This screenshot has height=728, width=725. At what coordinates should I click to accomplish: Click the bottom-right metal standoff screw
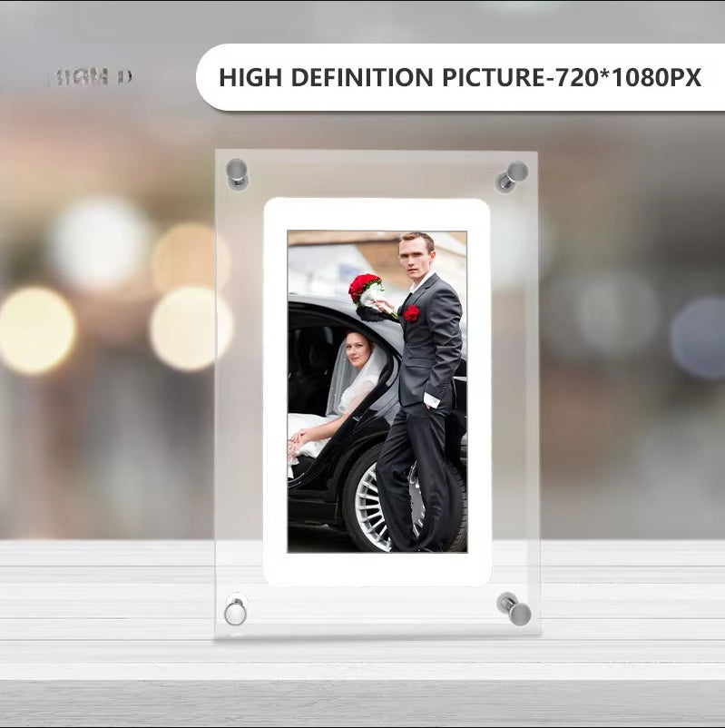[514, 608]
